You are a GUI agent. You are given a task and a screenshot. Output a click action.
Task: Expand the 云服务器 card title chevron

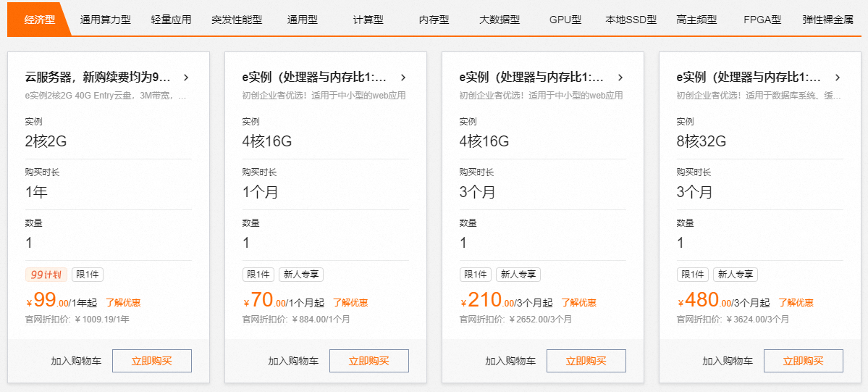pyautogui.click(x=186, y=78)
